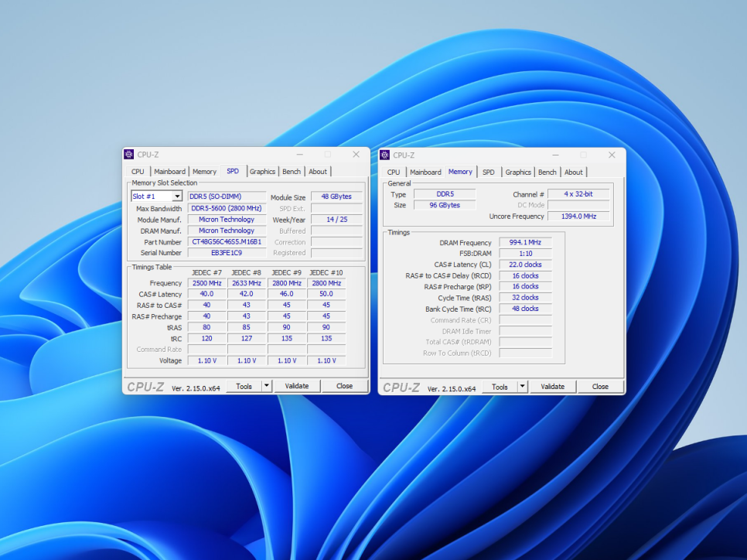This screenshot has height=560, width=747.
Task: Click Tools button in SPD window
Action: pos(244,386)
